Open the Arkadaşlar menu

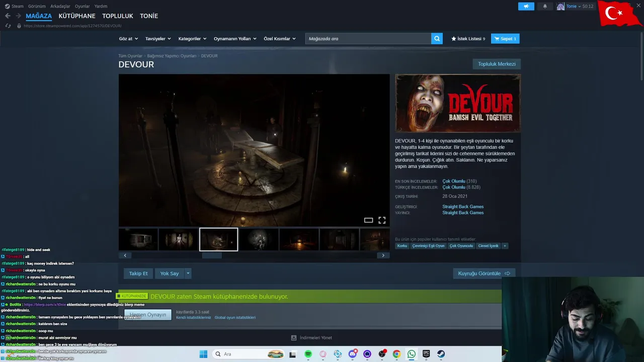(60, 6)
